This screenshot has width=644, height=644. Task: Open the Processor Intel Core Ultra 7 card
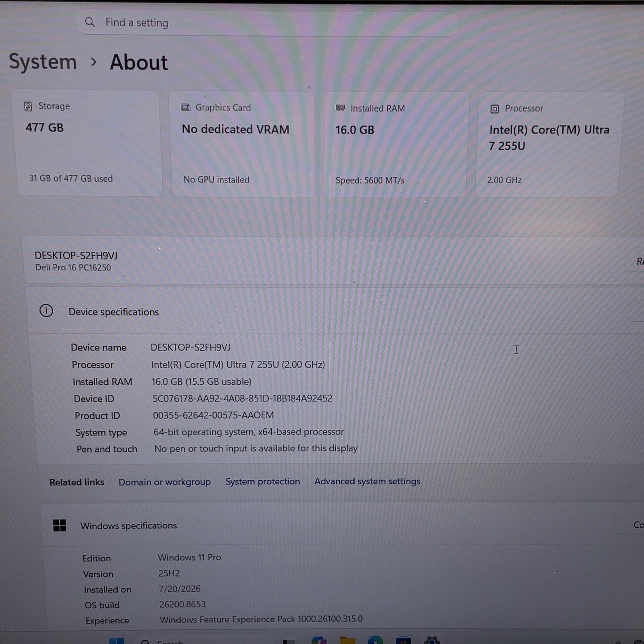[549, 145]
